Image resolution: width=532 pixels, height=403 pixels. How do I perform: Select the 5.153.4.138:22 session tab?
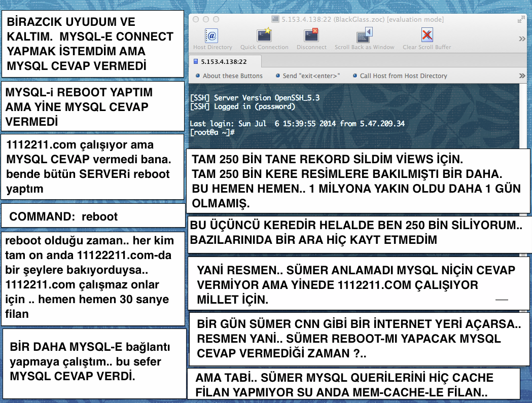click(x=225, y=61)
